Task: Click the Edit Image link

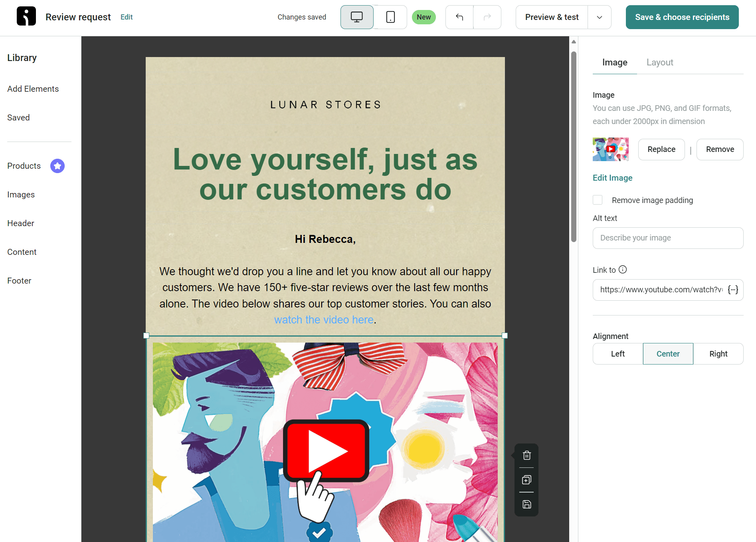Action: (x=612, y=178)
